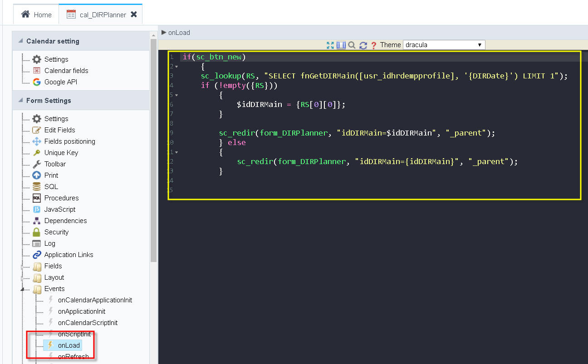The image size is (588, 364).
Task: Click the Unique Key icon
Action: 37,153
